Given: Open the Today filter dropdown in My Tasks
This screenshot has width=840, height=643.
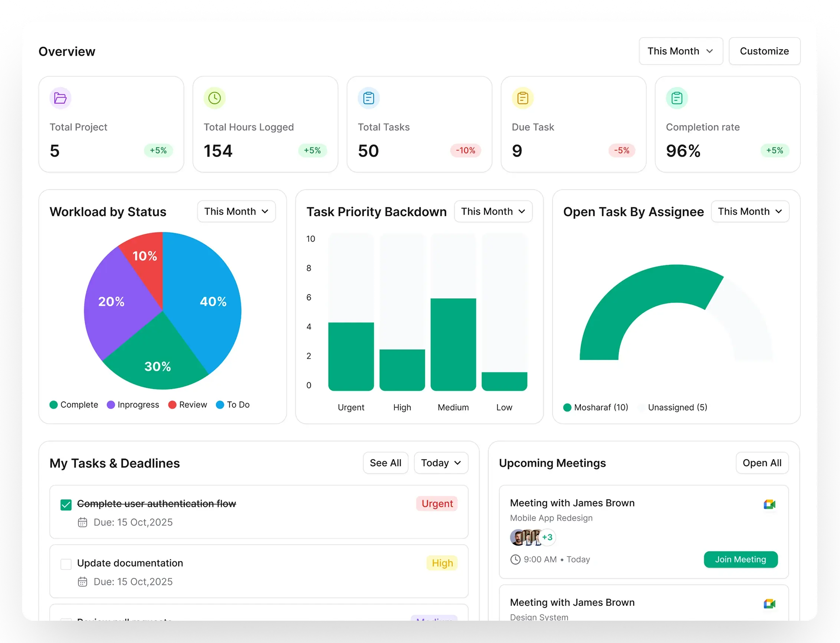Looking at the screenshot, I should pos(441,463).
